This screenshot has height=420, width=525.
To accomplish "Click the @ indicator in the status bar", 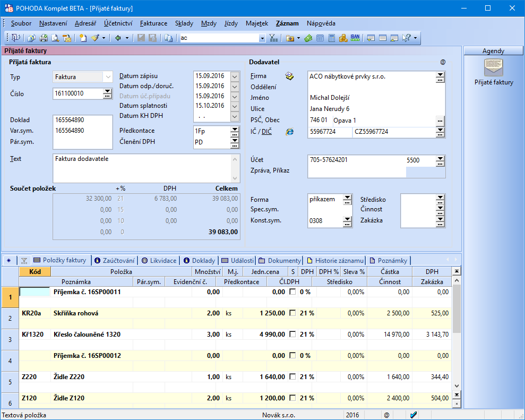I will tap(387, 415).
